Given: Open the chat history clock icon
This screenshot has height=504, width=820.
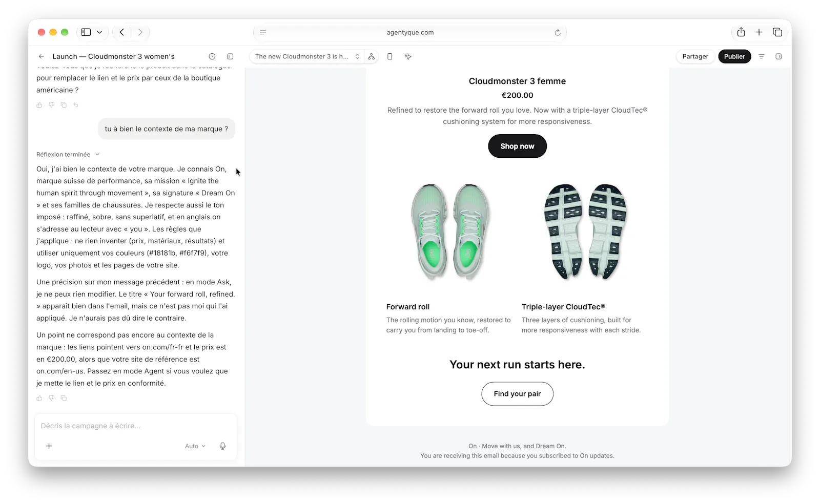Looking at the screenshot, I should [x=212, y=56].
